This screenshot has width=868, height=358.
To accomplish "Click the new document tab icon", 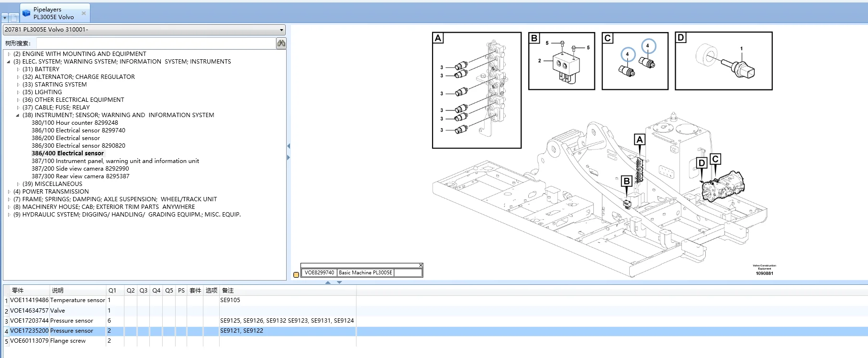I will 14,18.
